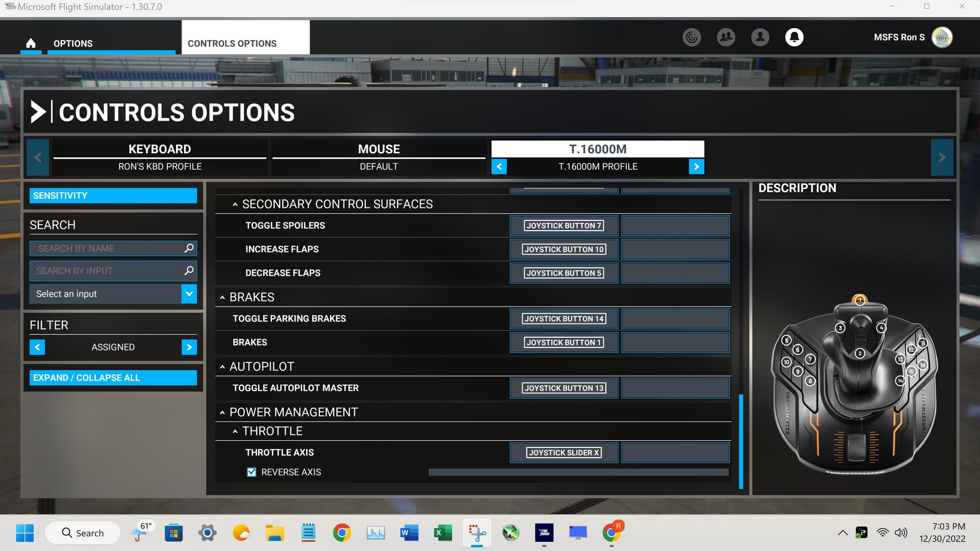The width and height of the screenshot is (980, 551).
Task: Select next T.16000M profile arrow
Action: [x=696, y=167]
